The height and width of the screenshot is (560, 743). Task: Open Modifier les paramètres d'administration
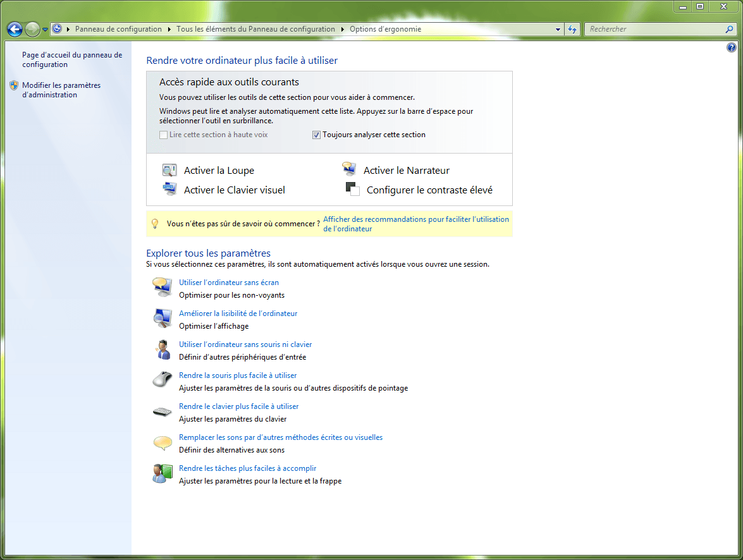click(x=61, y=90)
